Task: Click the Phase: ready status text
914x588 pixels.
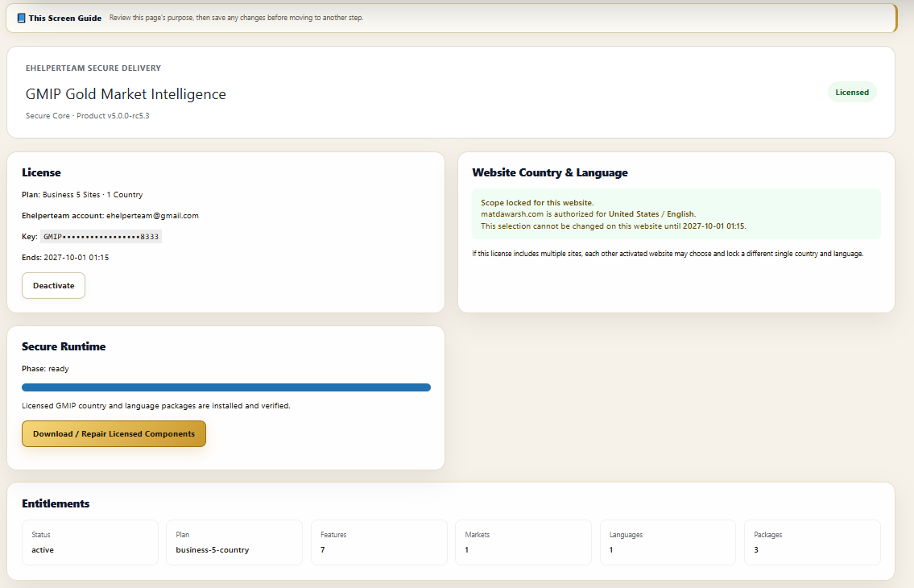Action: pyautogui.click(x=45, y=369)
